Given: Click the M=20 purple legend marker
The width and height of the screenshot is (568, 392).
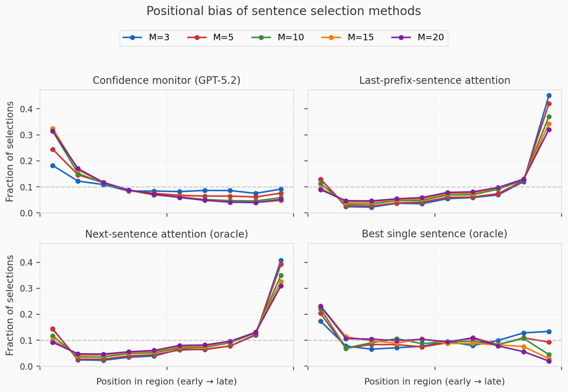Looking at the screenshot, I should click(401, 38).
